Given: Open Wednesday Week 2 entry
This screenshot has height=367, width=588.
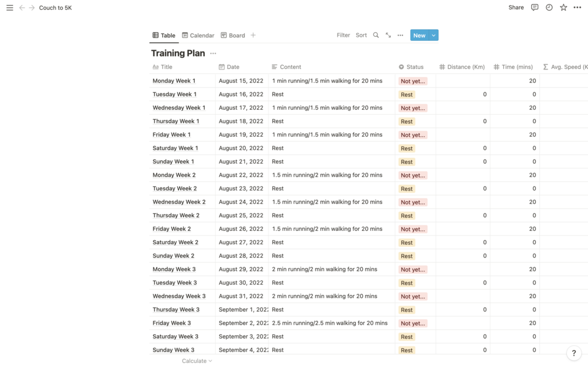Looking at the screenshot, I should point(179,202).
